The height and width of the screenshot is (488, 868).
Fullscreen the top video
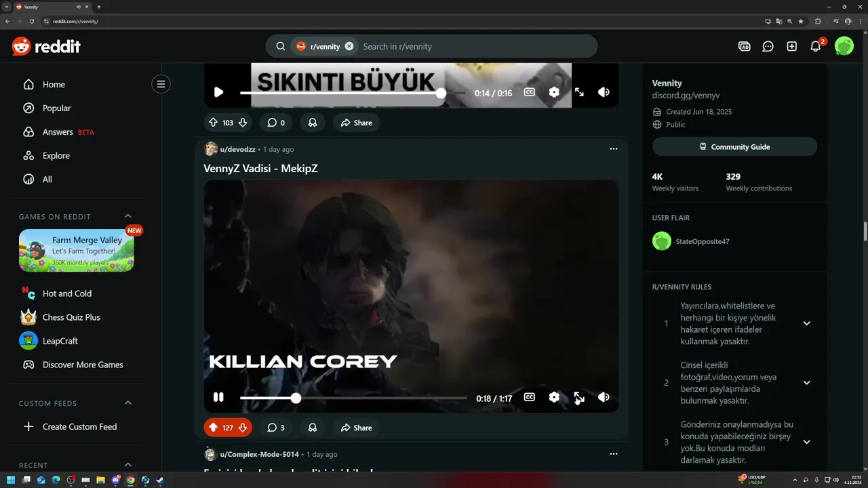pyautogui.click(x=579, y=92)
